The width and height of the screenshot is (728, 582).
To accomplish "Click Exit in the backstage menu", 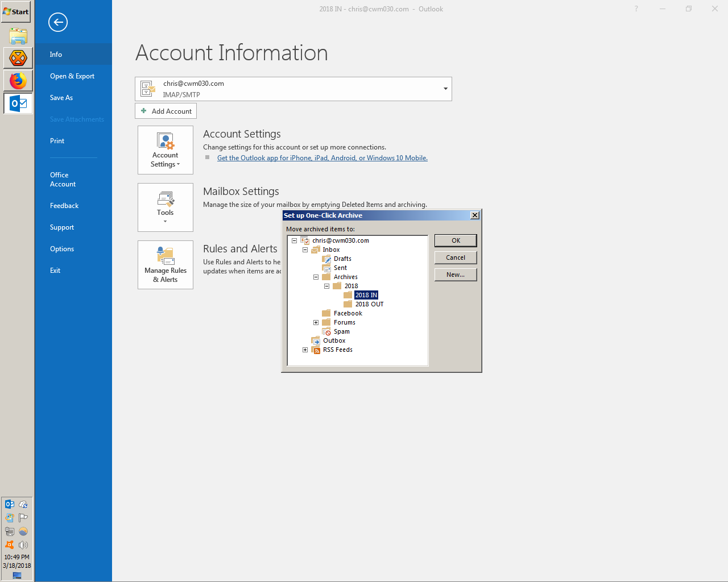I will pos(73,270).
